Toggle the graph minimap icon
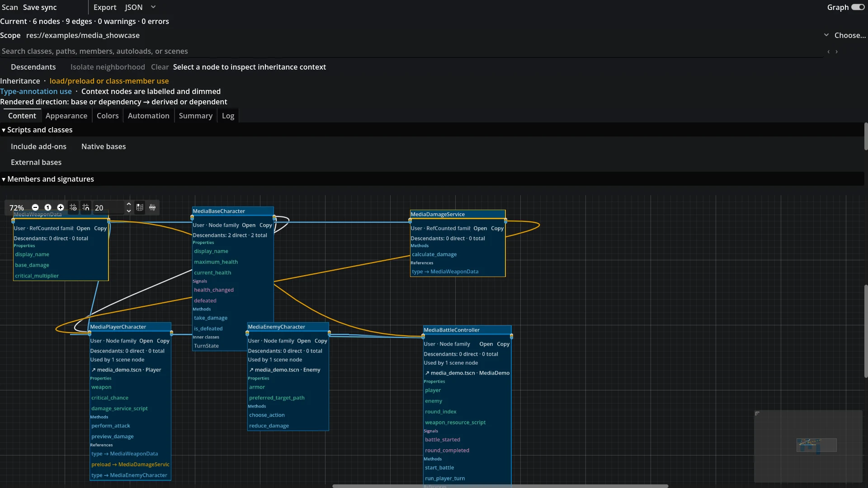The height and width of the screenshot is (488, 868). click(x=140, y=207)
